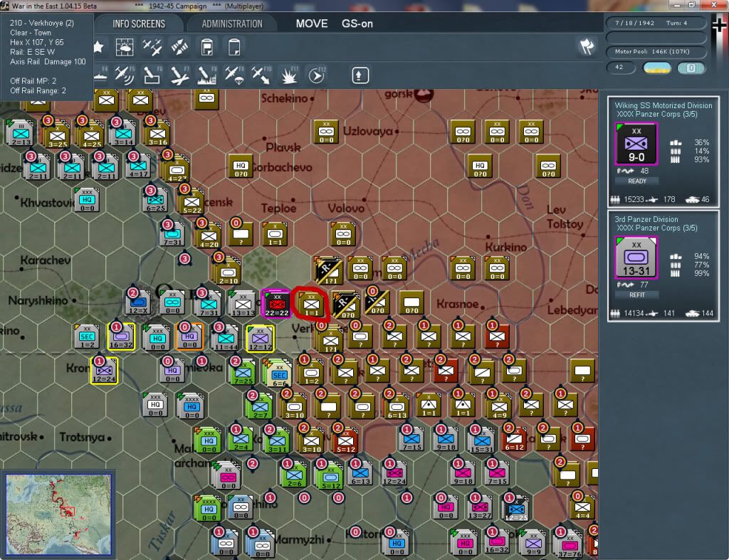Click the air units formation icon
Screen dimensions: 729x560
[152, 47]
